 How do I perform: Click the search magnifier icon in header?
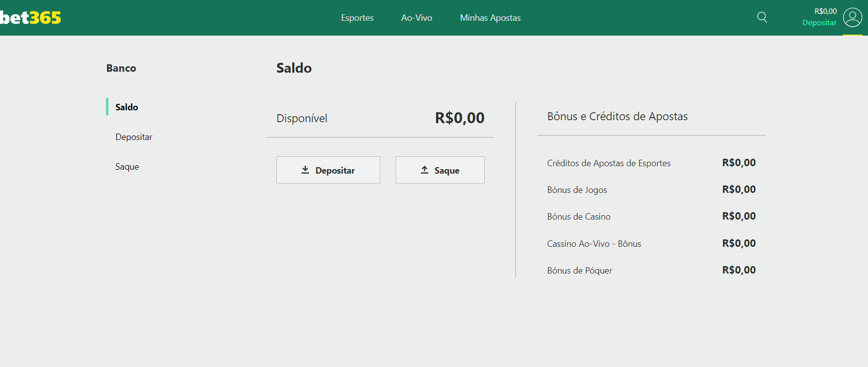(762, 18)
